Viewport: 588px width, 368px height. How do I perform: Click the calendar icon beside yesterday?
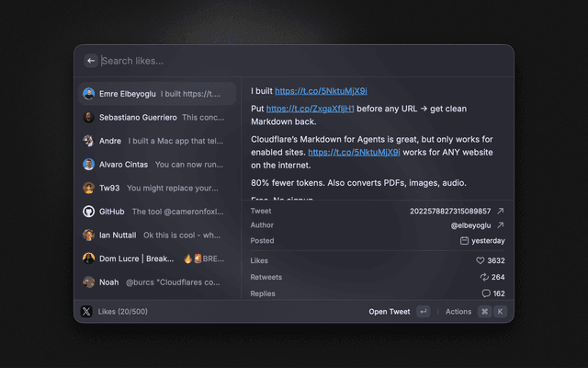465,241
